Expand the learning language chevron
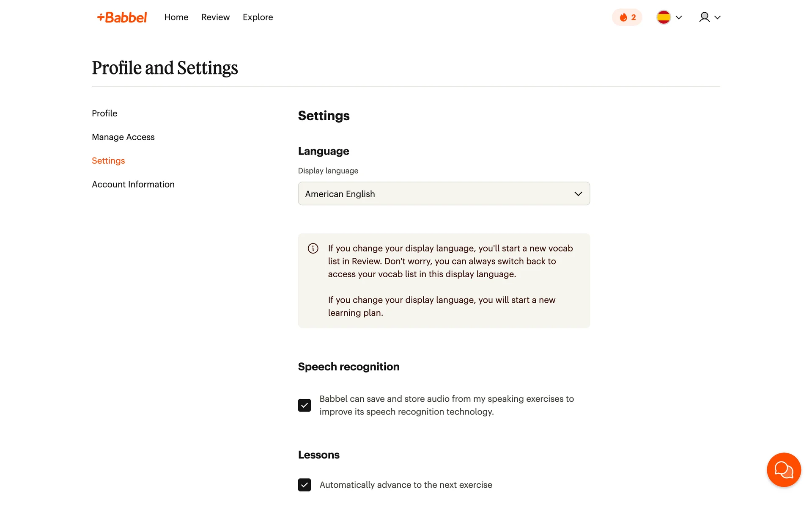Screen dimensions: 812x508 pyautogui.click(x=679, y=17)
